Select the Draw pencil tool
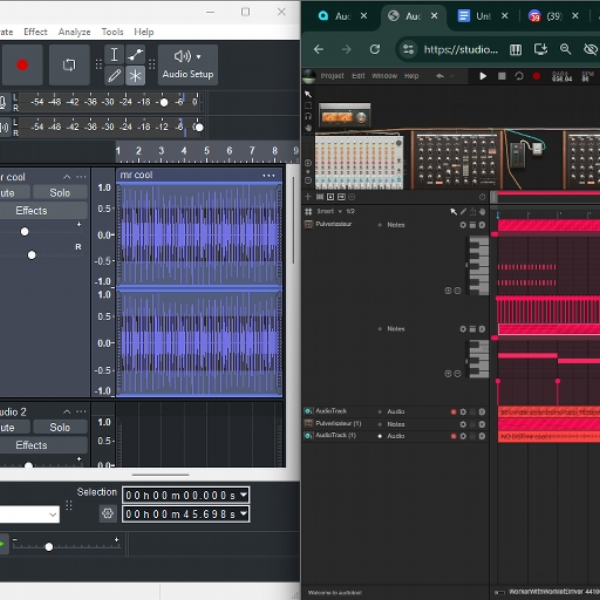 click(114, 75)
